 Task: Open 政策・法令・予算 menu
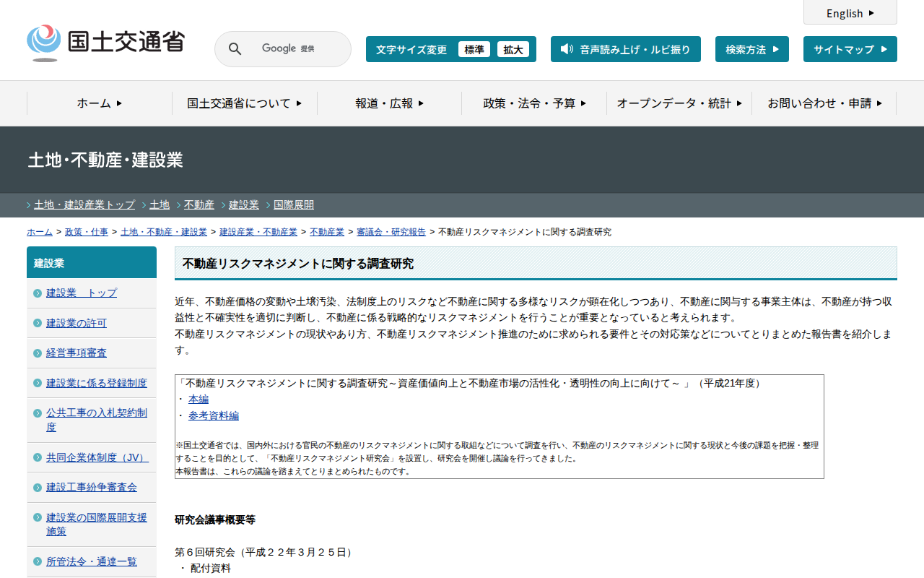click(535, 103)
